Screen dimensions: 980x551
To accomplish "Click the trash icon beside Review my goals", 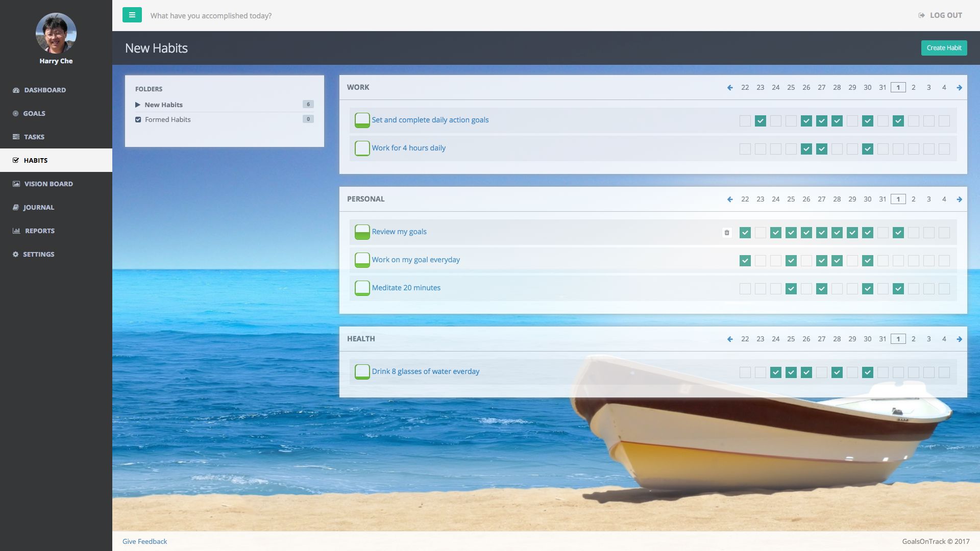I will [x=727, y=233].
